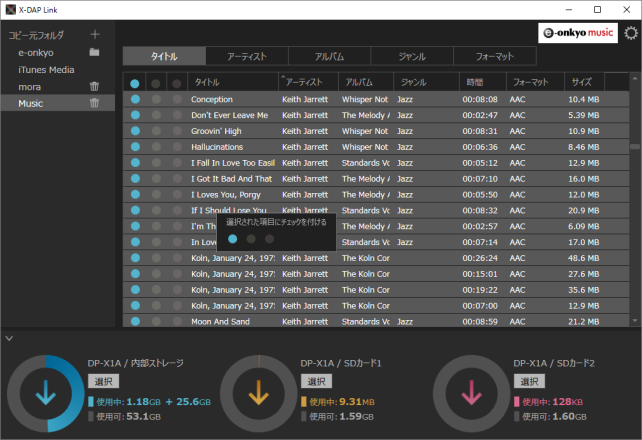Image resolution: width=642 pixels, height=440 pixels.
Task: Click pink download arrow for SD card 2
Action: coord(471,395)
